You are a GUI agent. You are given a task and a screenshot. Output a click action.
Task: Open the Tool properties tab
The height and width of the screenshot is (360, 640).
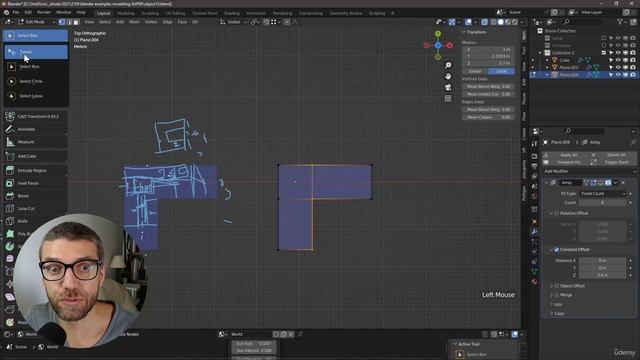(x=534, y=144)
